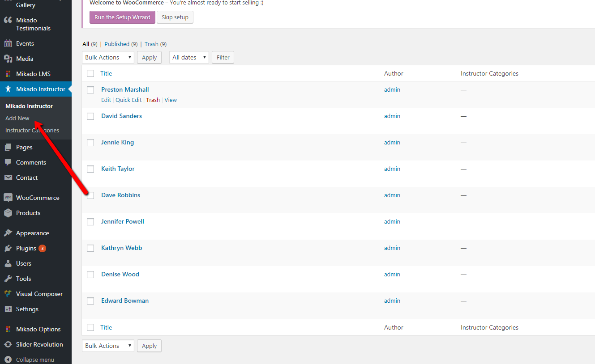Go to the Appearance menu
Viewport: 595px width, 364px height.
tap(33, 233)
